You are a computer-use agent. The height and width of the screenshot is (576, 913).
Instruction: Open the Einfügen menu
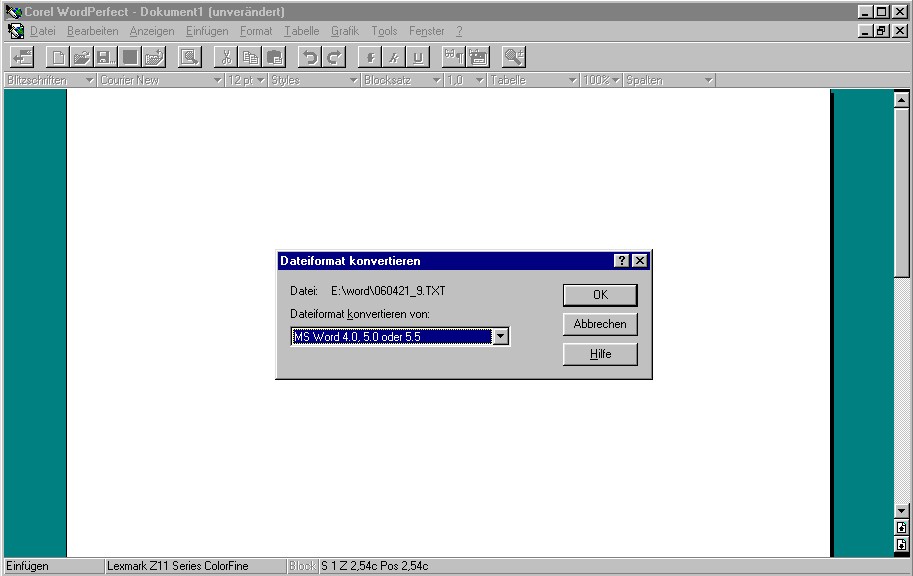pos(207,31)
